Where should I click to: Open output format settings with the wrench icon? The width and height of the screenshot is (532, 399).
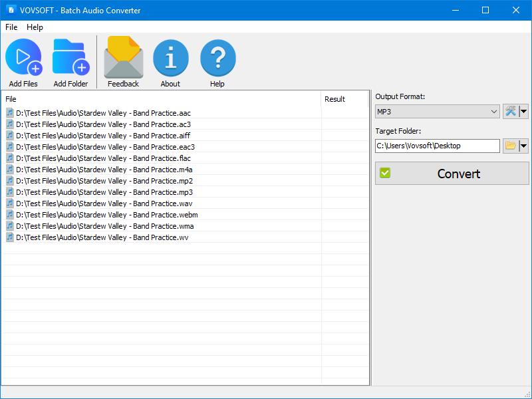(511, 111)
